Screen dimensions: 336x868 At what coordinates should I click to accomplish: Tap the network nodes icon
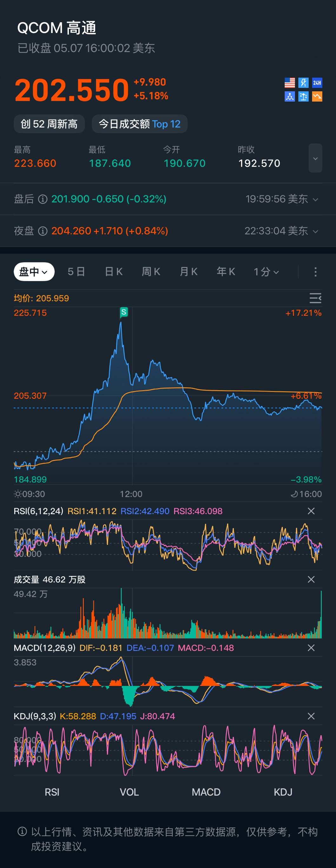(x=289, y=97)
